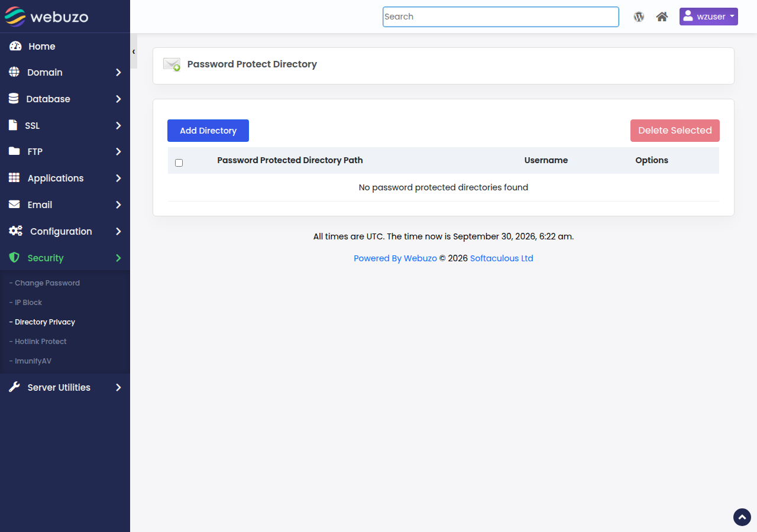Click the Password Protect Directory envelope icon
This screenshot has width=757, height=532.
click(x=172, y=64)
